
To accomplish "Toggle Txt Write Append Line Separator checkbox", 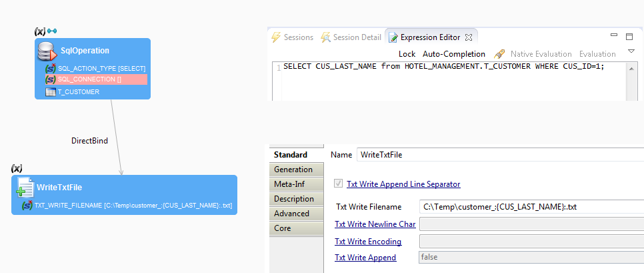I will tap(339, 184).
